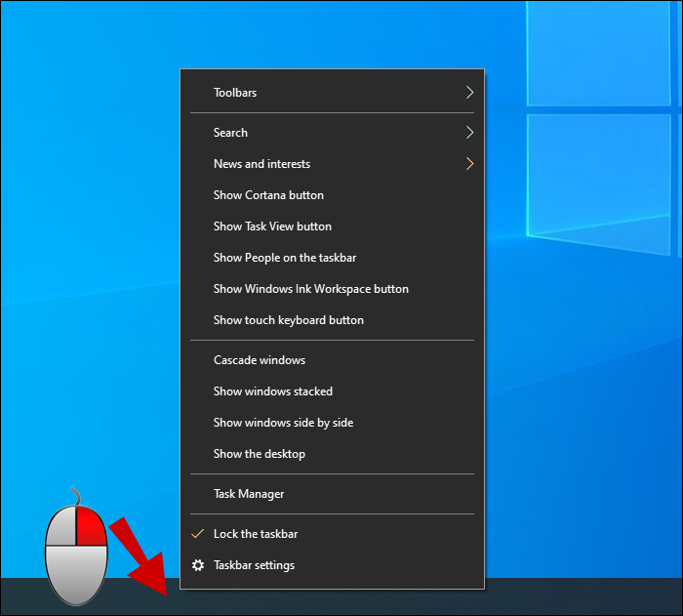Enable Show People on the taskbar
Screen dimensions: 683x616
(284, 258)
